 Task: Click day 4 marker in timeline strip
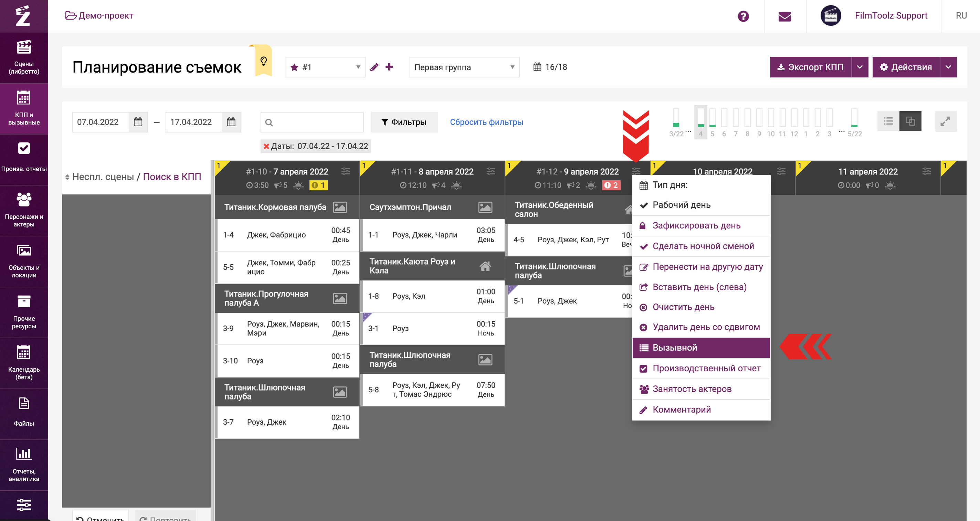tap(700, 122)
